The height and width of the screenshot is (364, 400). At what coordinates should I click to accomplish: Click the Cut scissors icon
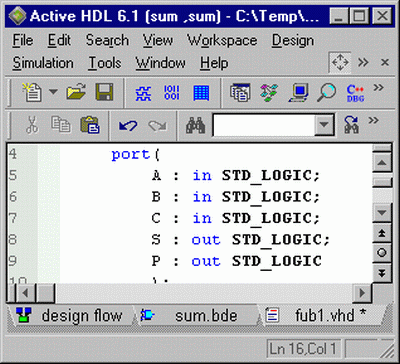[32, 125]
